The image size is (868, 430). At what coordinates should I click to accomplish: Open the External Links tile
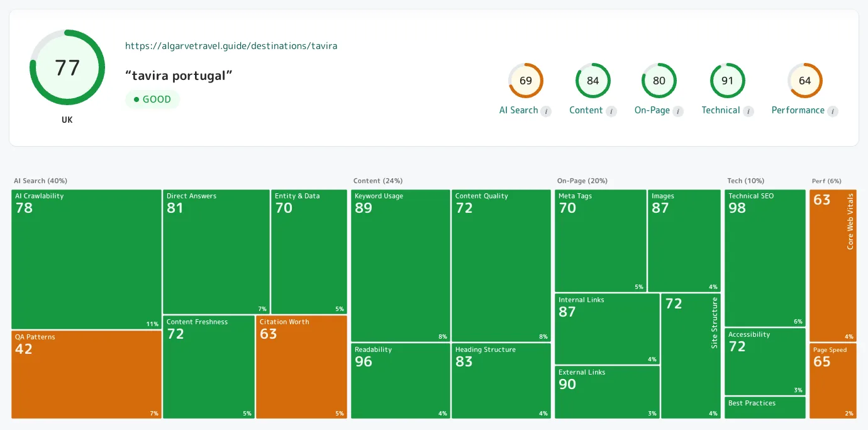608,392
